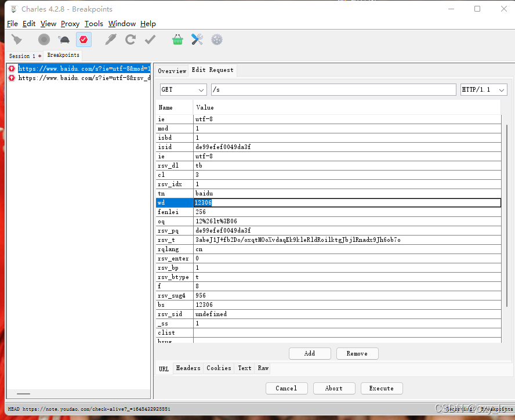This screenshot has width=515, height=420.
Task: Switch to Session 1 tab
Action: [25, 56]
